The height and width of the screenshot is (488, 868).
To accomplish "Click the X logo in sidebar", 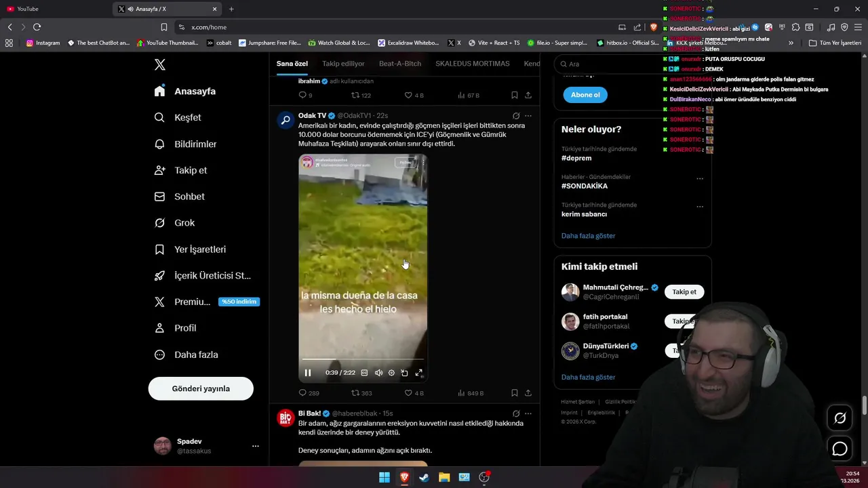I will point(160,65).
